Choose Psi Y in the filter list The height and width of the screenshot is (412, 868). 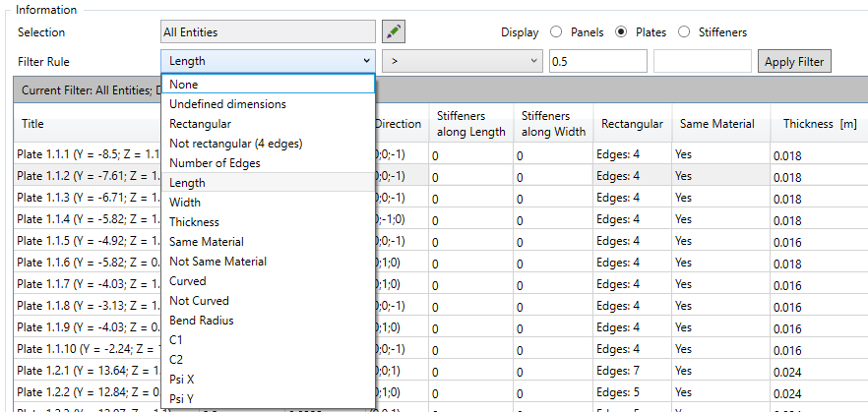click(268, 399)
